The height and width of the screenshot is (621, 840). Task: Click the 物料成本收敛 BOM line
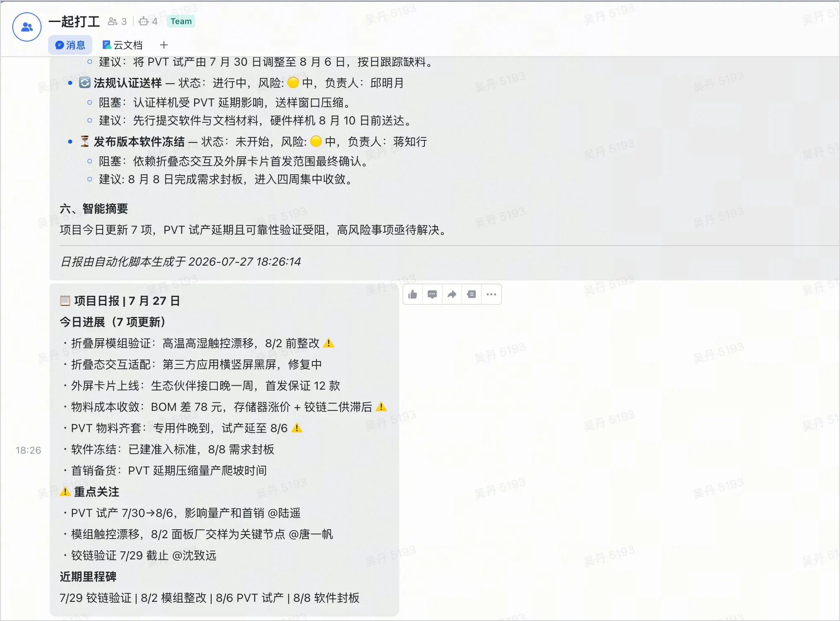[x=225, y=407]
